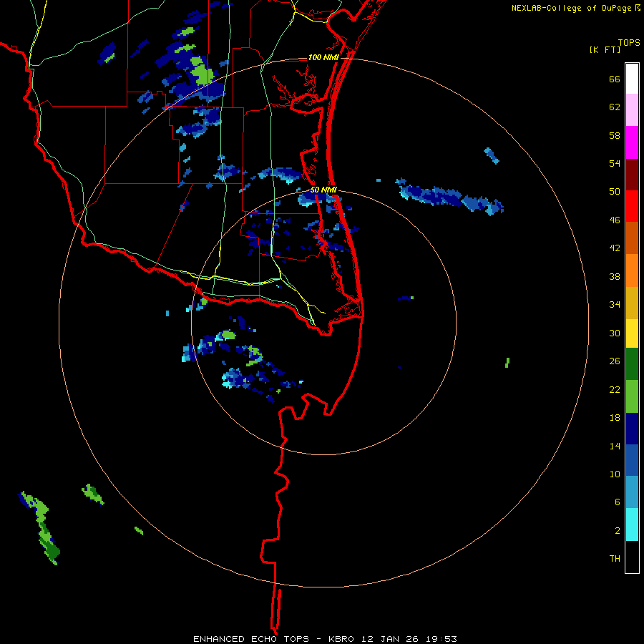This screenshot has width=644, height=644.
Task: Select the dark green legend band
Action: (632, 364)
